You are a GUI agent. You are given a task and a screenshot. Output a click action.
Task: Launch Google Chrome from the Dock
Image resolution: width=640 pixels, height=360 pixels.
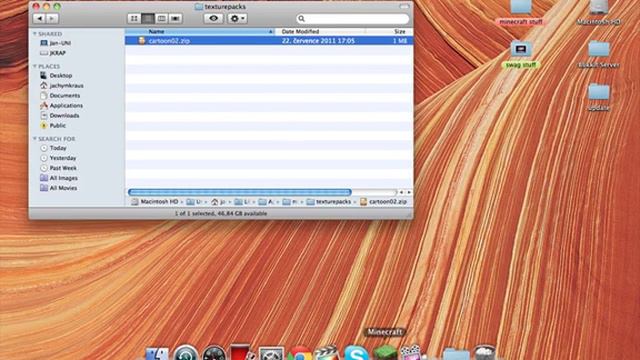pos(300,354)
